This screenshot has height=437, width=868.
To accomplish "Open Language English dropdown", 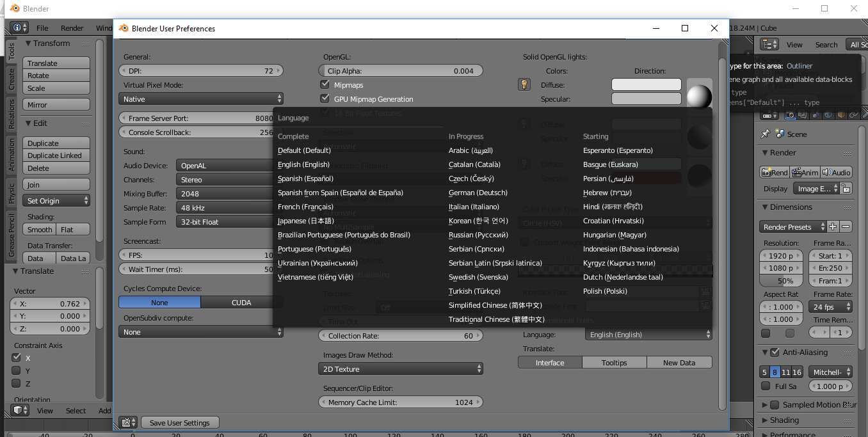I will click(648, 335).
